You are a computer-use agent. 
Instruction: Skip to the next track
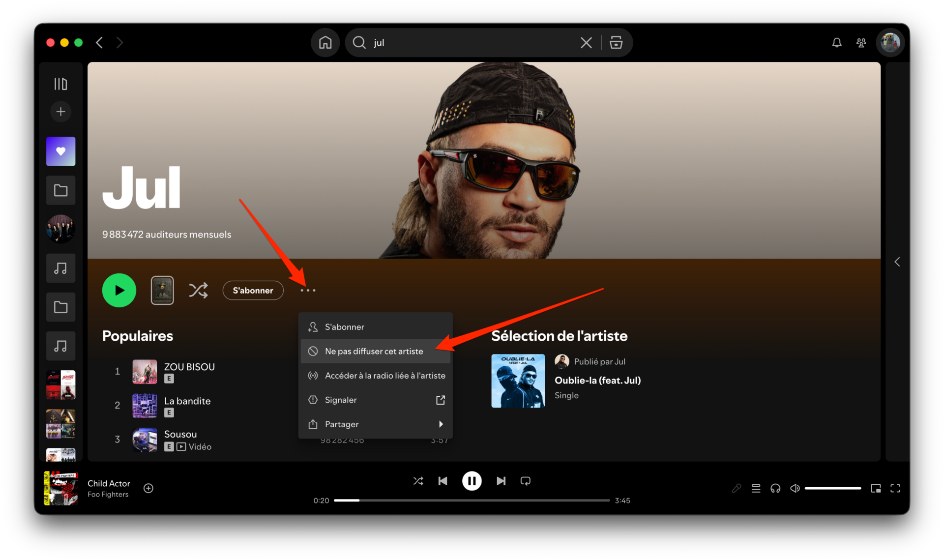click(501, 481)
